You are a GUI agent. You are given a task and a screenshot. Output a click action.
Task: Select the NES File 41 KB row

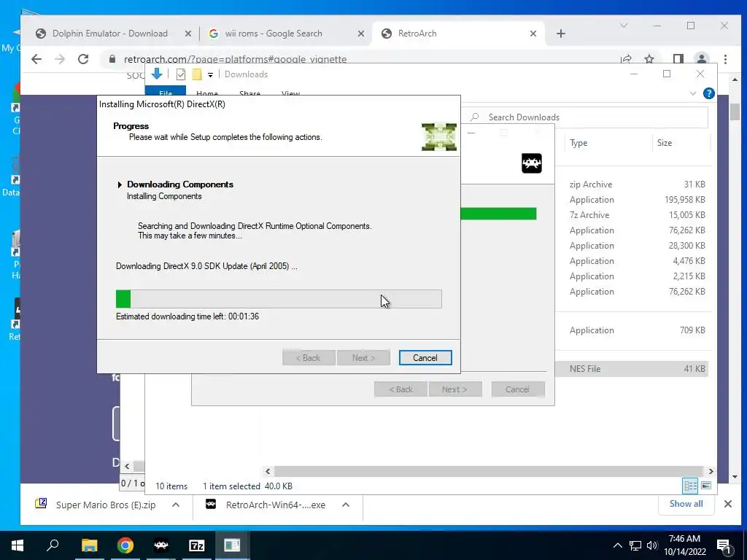632,368
